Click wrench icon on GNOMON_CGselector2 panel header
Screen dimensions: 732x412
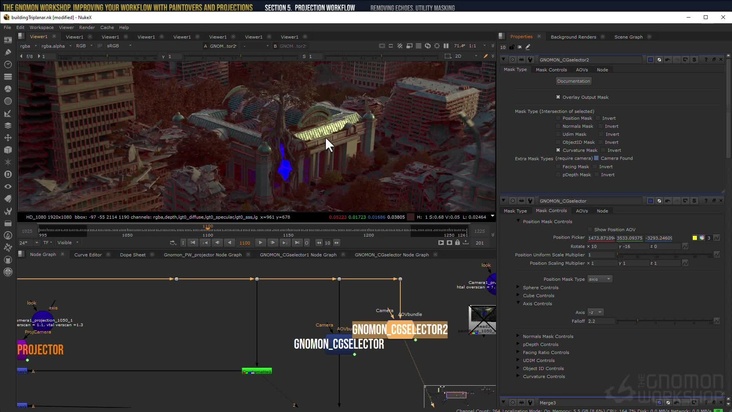(x=530, y=60)
